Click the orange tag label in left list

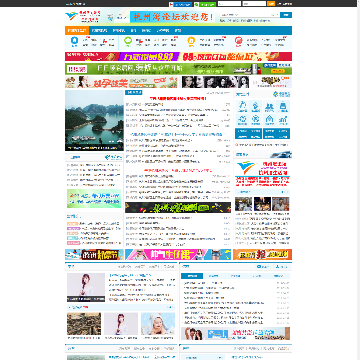coord(73,224)
